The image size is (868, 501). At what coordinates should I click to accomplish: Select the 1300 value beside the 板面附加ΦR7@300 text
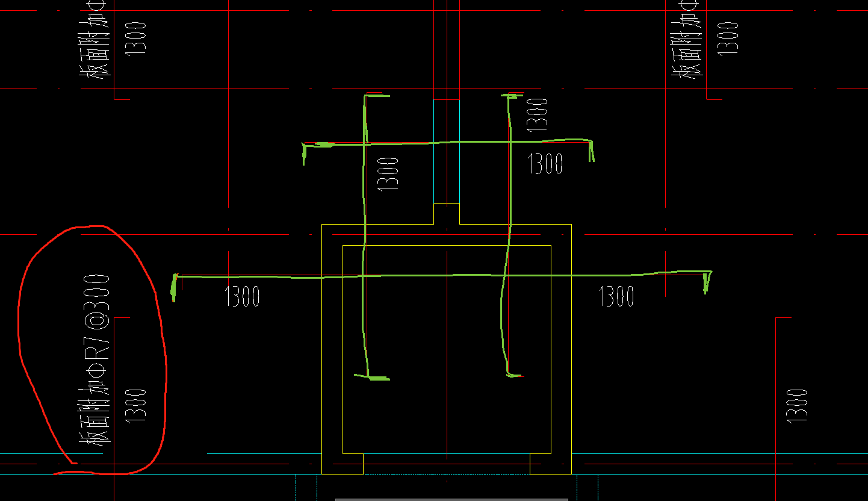click(x=136, y=406)
